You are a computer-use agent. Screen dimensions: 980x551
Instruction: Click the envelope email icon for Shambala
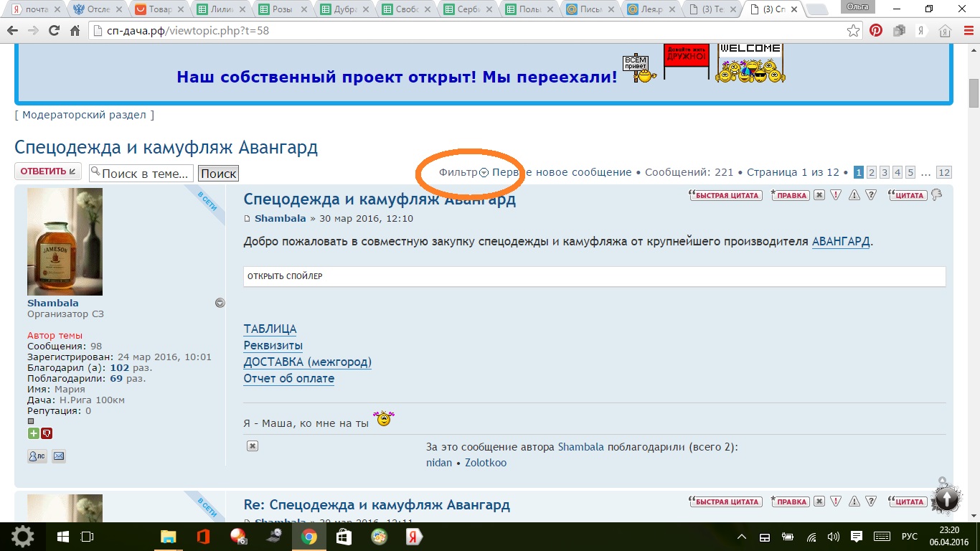59,456
